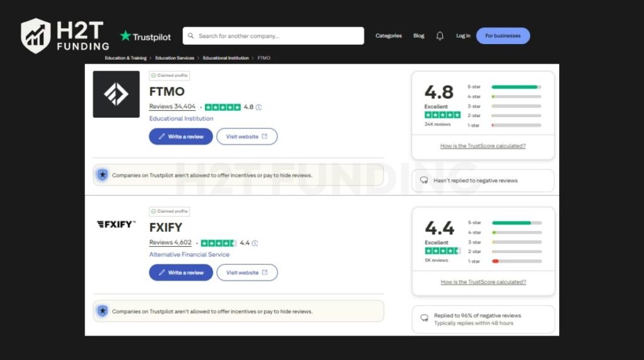
Task: Open FXIFY How is the TrustScore calculated link
Action: click(483, 282)
